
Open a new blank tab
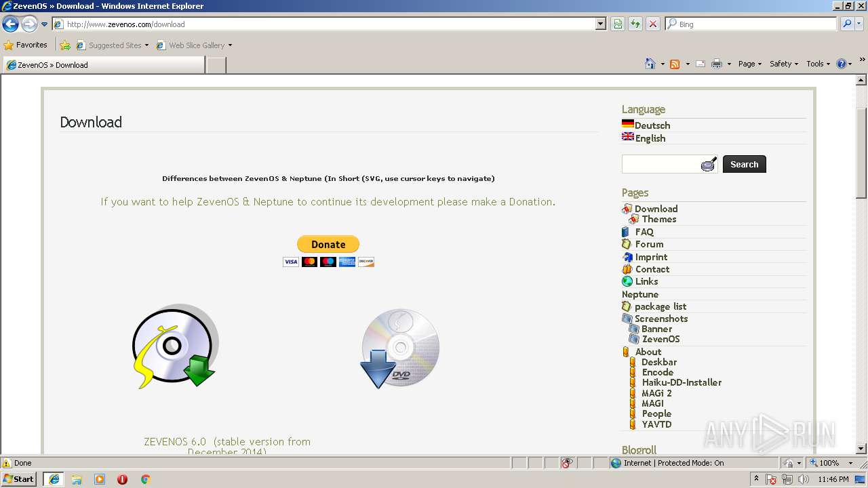click(x=216, y=65)
